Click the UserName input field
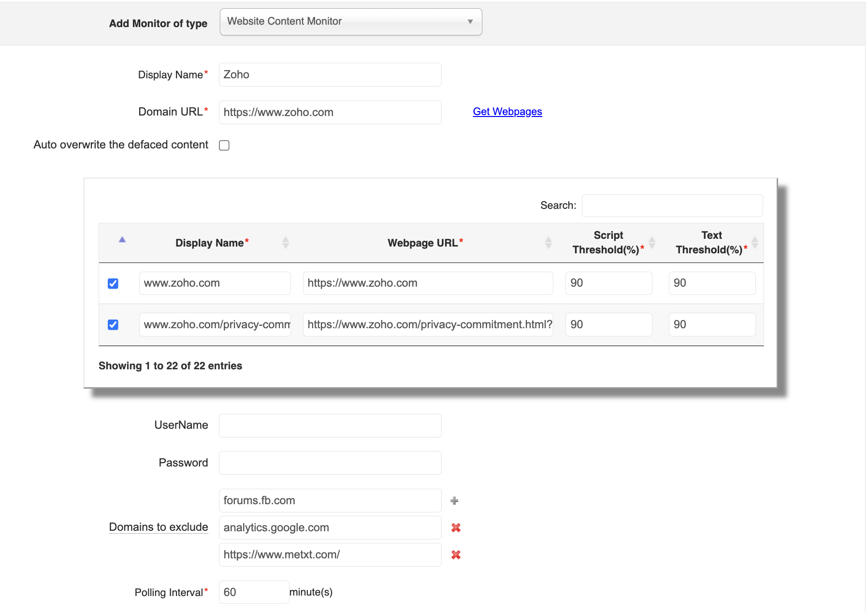 (330, 426)
